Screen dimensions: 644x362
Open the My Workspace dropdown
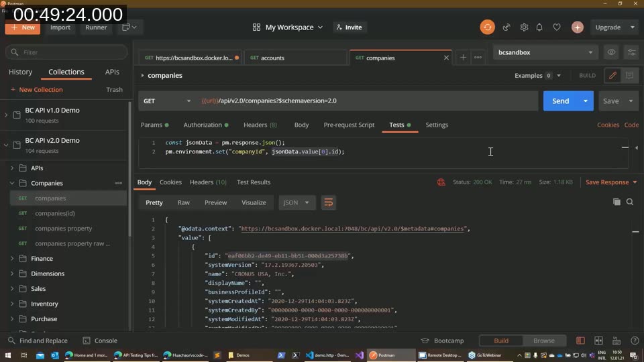click(x=288, y=27)
